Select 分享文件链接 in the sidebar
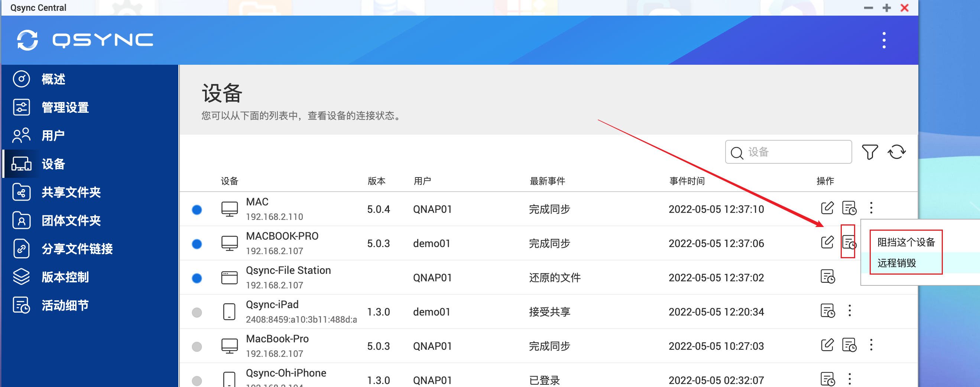The height and width of the screenshot is (387, 980). (x=77, y=249)
